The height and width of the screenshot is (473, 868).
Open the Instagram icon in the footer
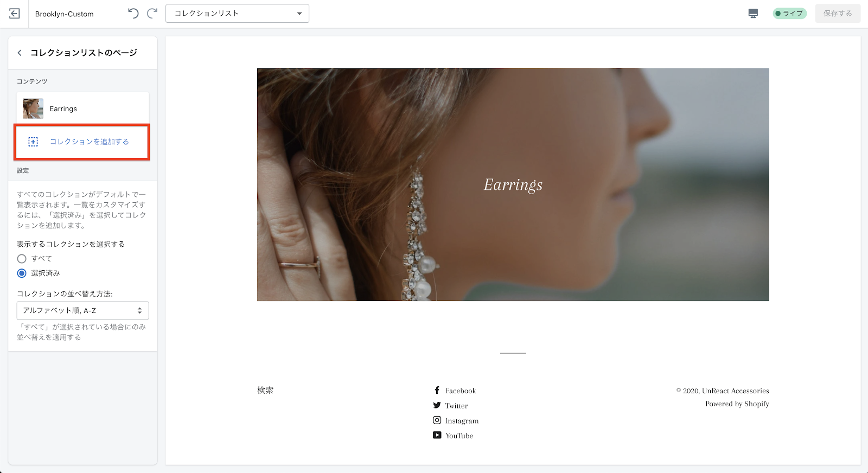(x=437, y=420)
